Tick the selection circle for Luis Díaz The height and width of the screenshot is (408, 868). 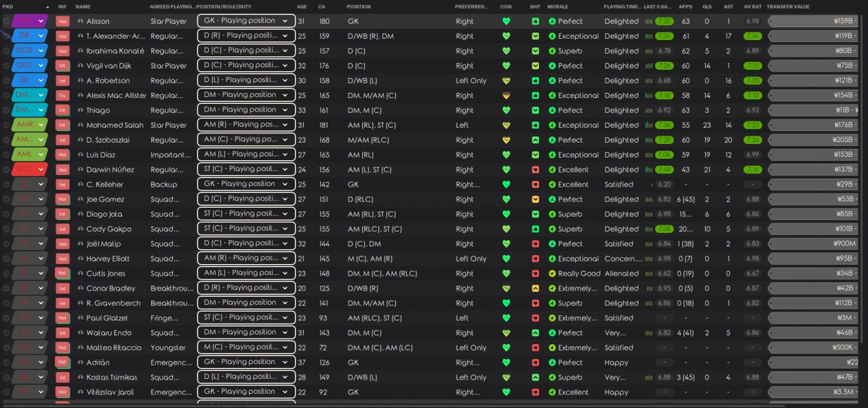click(6, 155)
